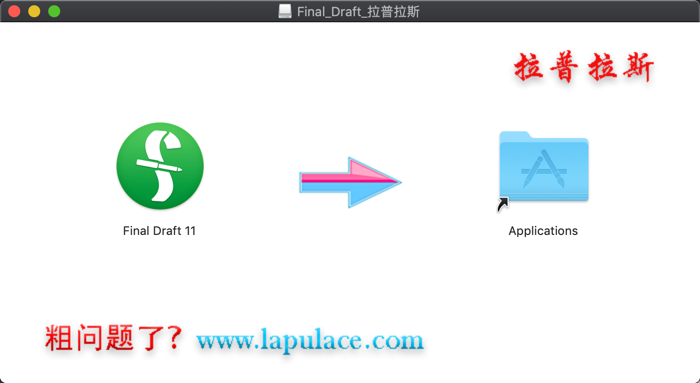The width and height of the screenshot is (700, 383).
Task: Click the window title 'Final_Draft_拉普拉斯'
Action: [x=358, y=12]
